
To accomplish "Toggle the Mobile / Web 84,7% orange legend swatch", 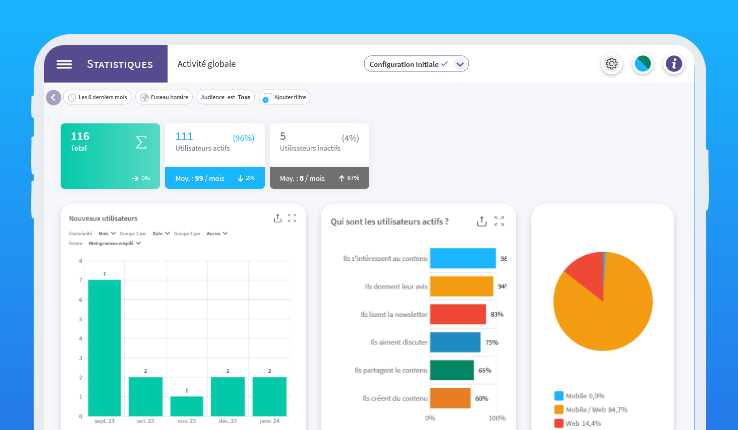I will pyautogui.click(x=559, y=409).
